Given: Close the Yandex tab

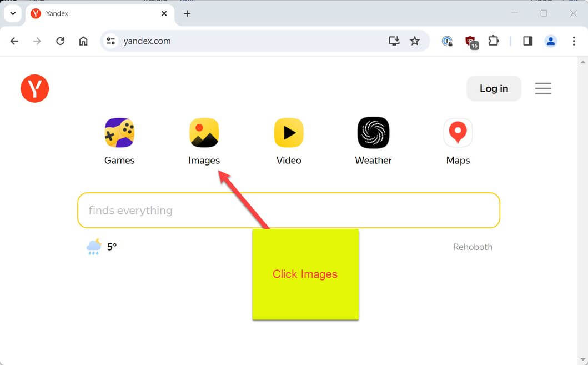Looking at the screenshot, I should [164, 13].
